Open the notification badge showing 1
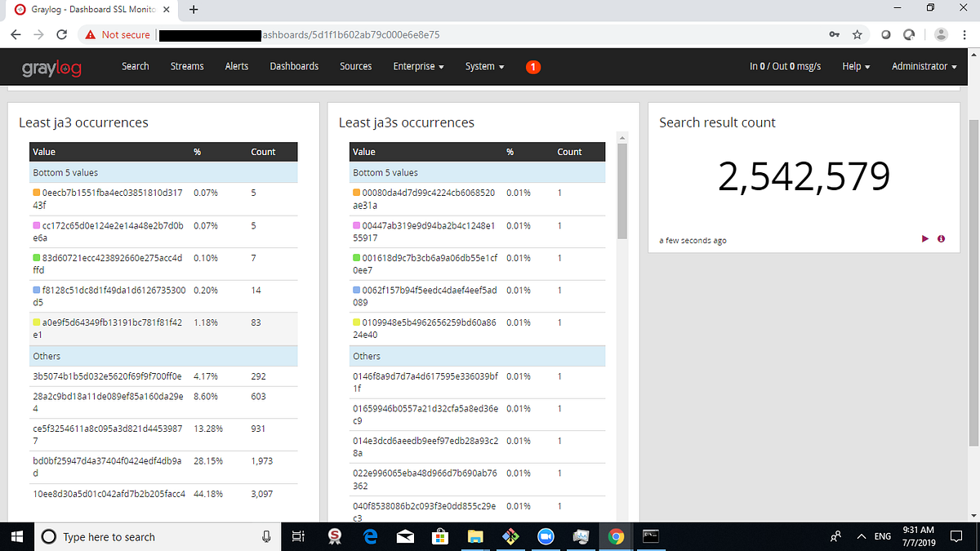Screen dimensions: 980x551 click(x=532, y=67)
